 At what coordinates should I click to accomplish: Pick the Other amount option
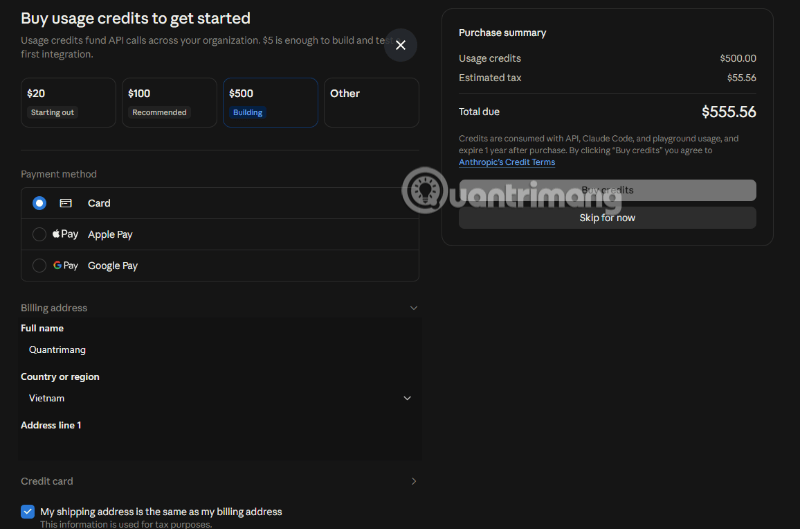[x=371, y=103]
